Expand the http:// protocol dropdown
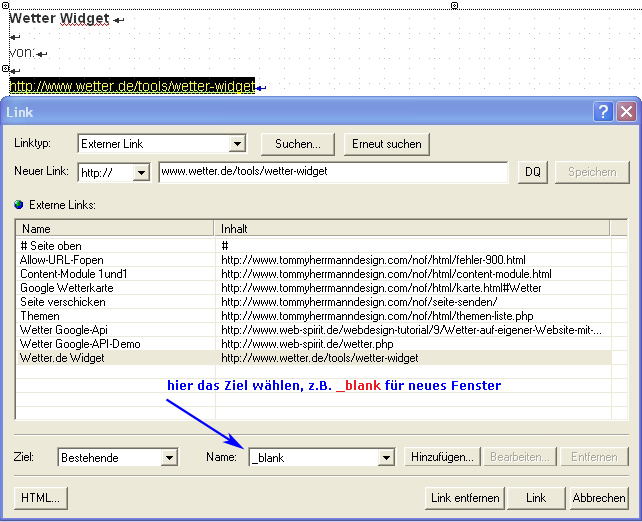This screenshot has height=522, width=642. [x=140, y=172]
